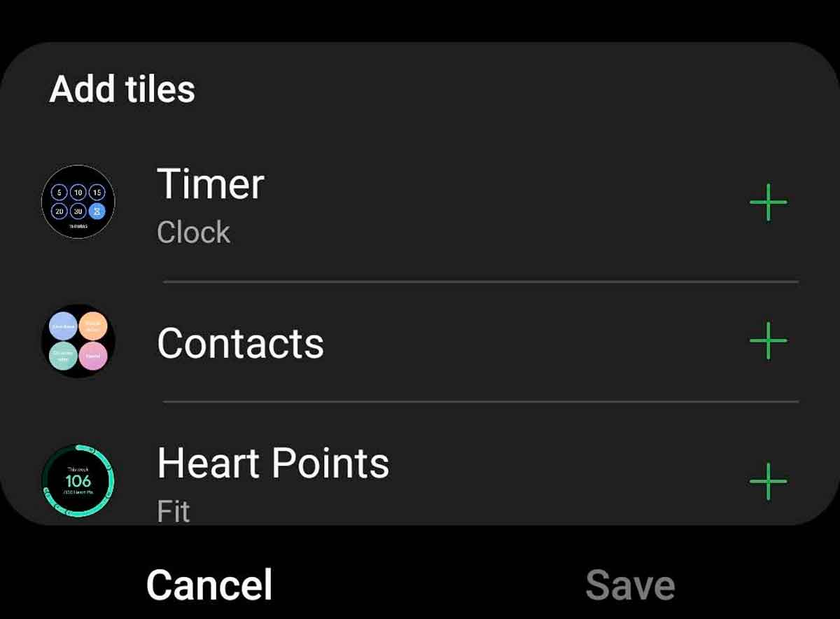Select the 106 Heart Points circular thumbnail
Screen dimensions: 840x619
pyautogui.click(x=78, y=481)
